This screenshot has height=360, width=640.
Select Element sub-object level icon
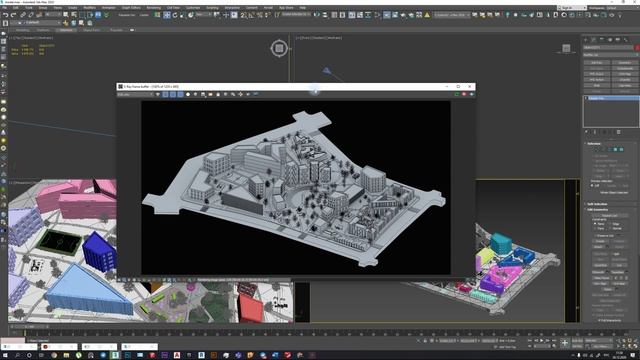point(621,150)
